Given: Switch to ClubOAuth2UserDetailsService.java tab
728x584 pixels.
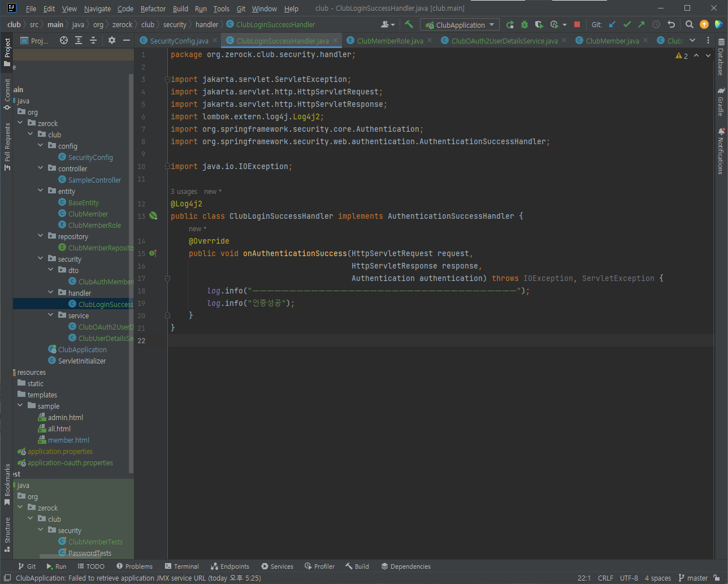Looking at the screenshot, I should click(504, 41).
